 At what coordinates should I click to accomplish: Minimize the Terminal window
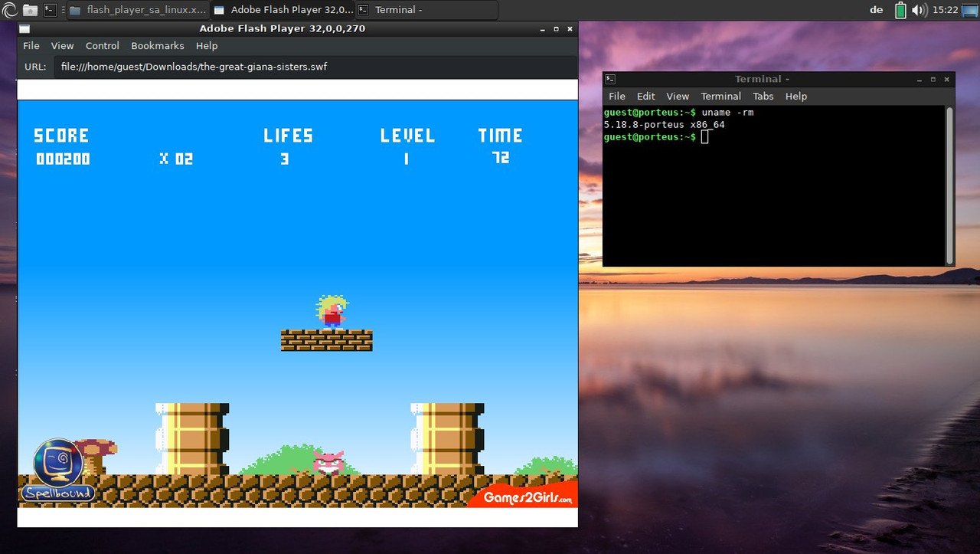coord(920,79)
